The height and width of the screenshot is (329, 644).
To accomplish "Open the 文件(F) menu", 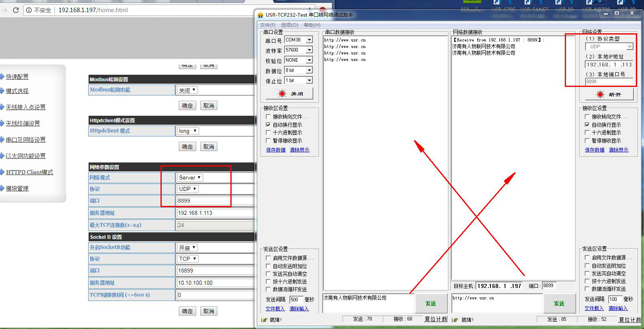I will click(x=267, y=25).
